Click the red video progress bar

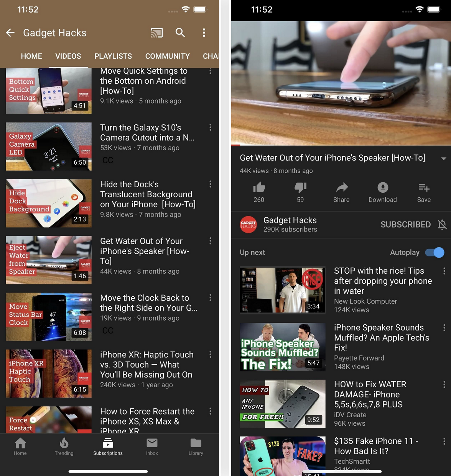click(x=235, y=145)
